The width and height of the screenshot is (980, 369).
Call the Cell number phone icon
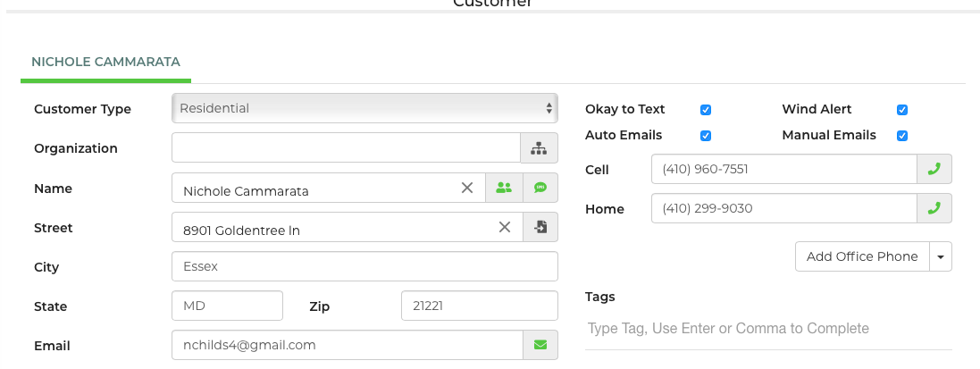coord(934,169)
